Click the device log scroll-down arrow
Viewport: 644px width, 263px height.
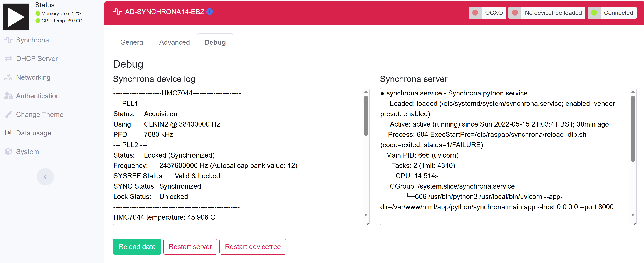366,215
